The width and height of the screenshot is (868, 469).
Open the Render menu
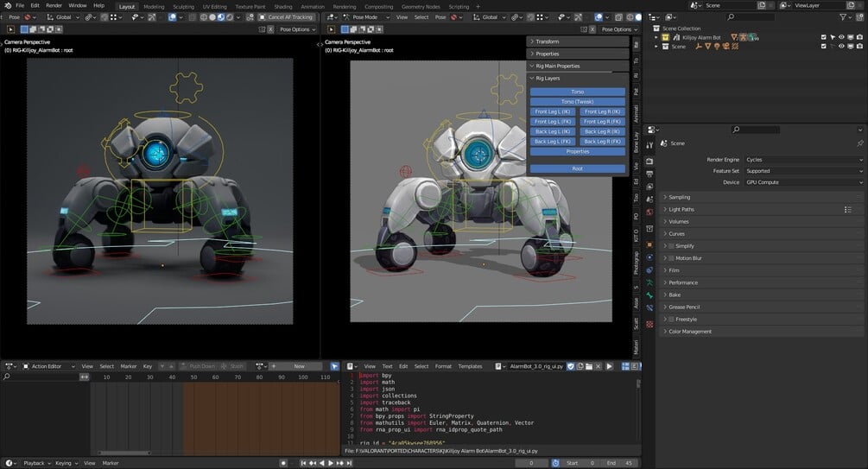[54, 5]
